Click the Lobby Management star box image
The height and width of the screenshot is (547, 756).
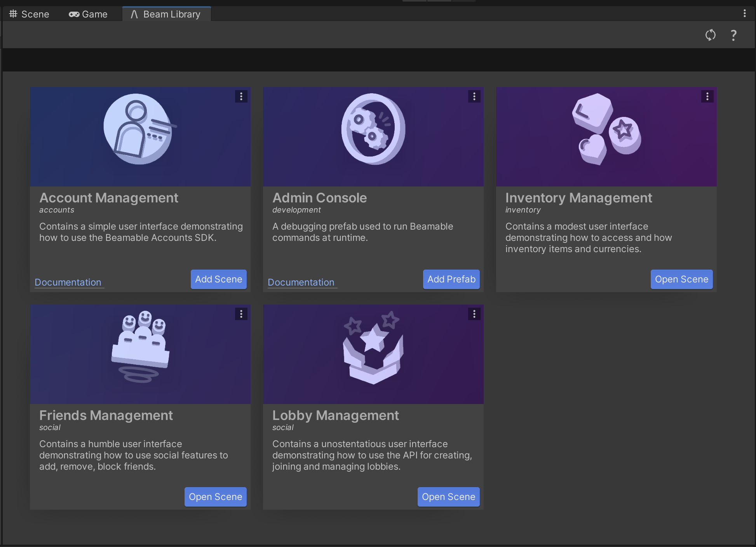click(x=373, y=348)
